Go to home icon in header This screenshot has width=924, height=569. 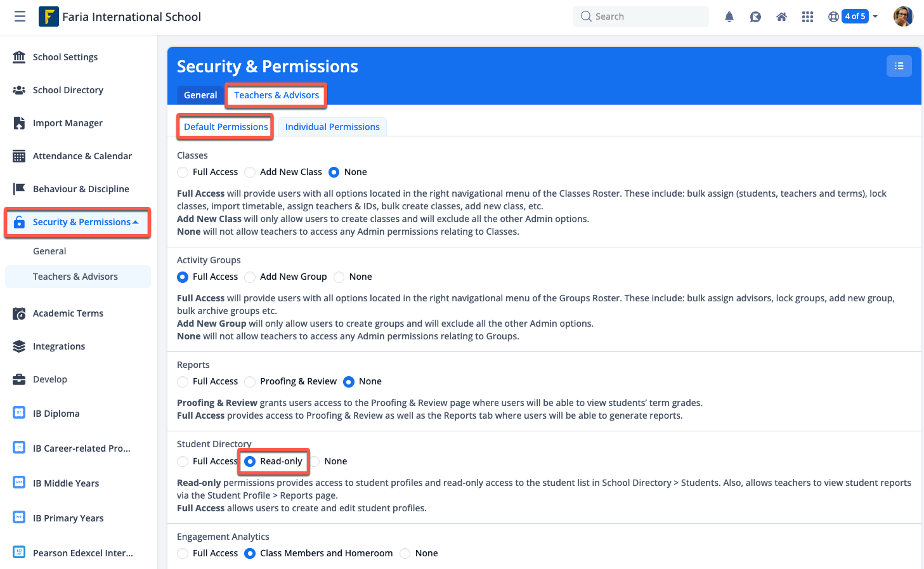(x=781, y=17)
